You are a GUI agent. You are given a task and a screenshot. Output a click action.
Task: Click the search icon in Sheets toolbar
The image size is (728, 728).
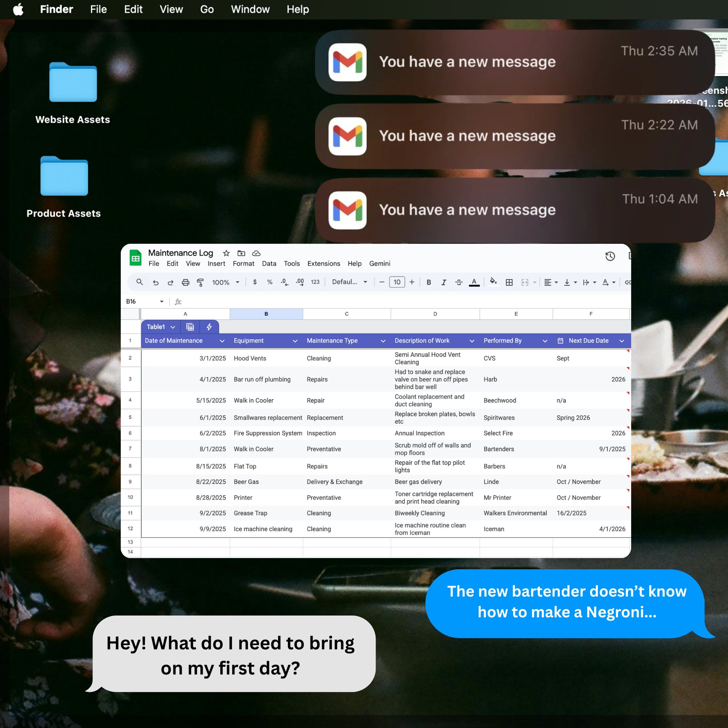point(139,282)
